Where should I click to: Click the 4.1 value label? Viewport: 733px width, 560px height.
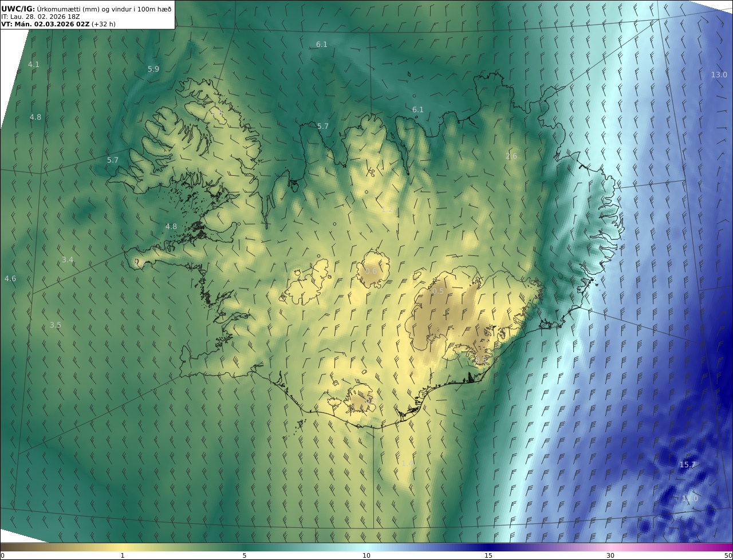pos(34,65)
